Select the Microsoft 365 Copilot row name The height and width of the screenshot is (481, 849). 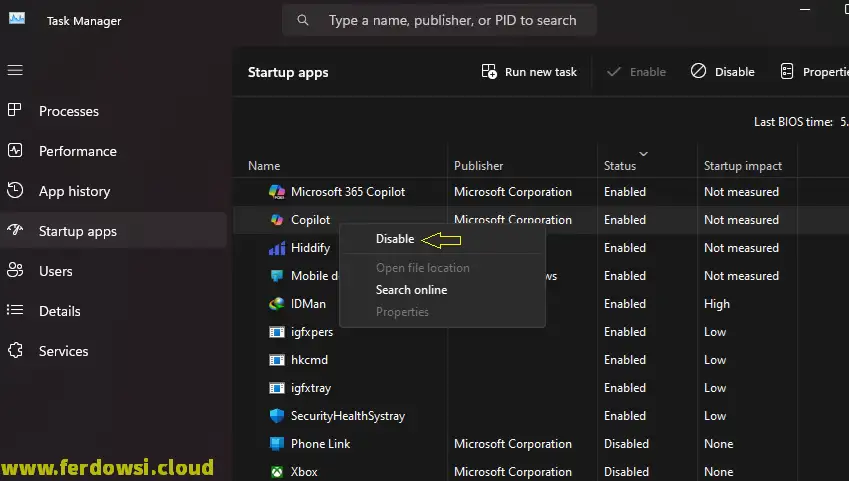348,192
